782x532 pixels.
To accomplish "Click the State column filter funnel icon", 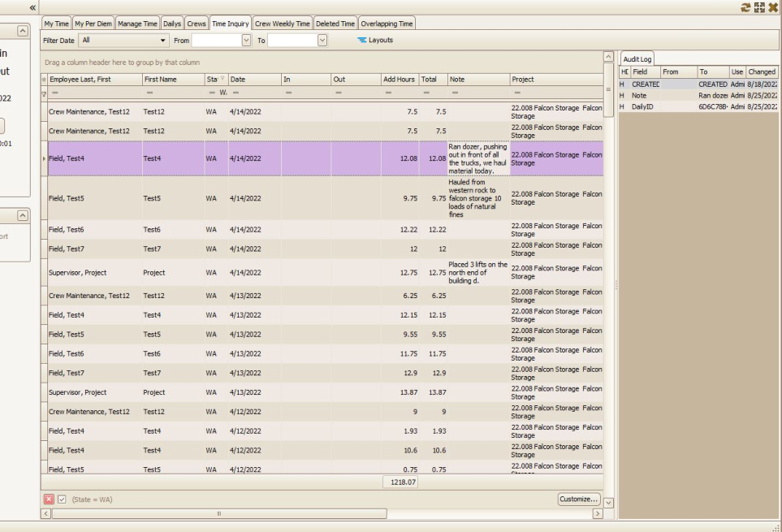I will pyautogui.click(x=223, y=80).
